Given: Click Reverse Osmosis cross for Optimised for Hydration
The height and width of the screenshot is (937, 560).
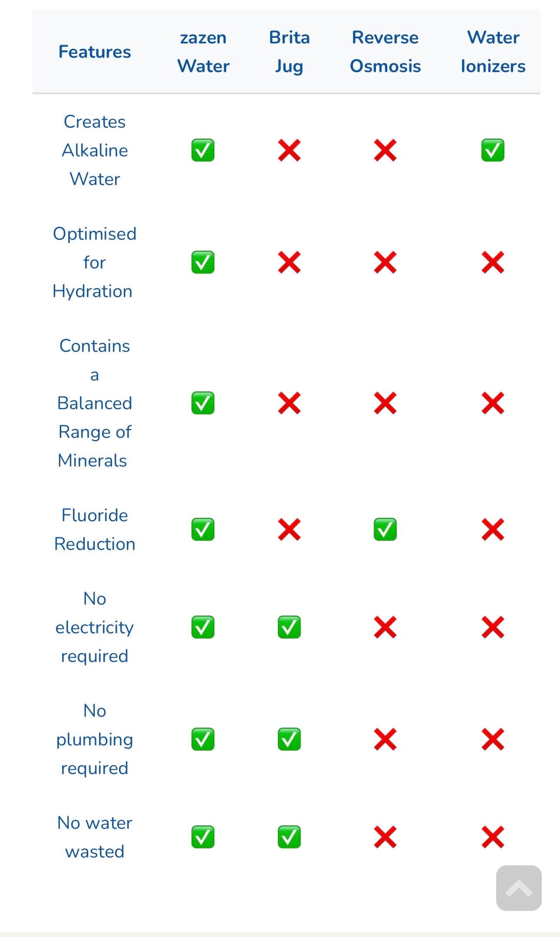Looking at the screenshot, I should click(385, 262).
